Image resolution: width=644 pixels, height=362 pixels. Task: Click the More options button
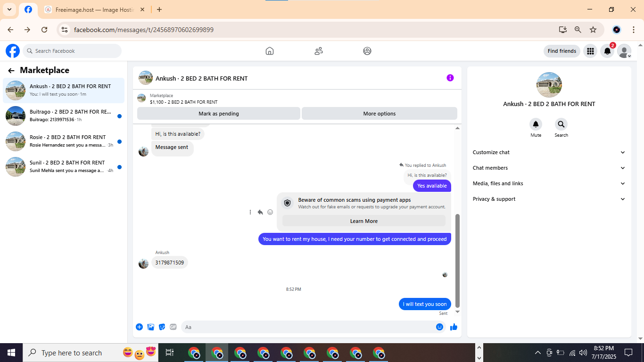click(380, 114)
